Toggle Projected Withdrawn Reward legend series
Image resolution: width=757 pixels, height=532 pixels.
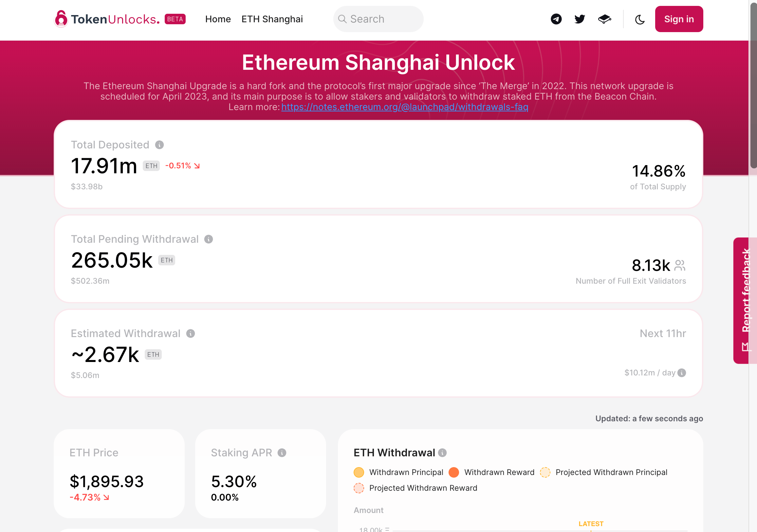pos(415,488)
